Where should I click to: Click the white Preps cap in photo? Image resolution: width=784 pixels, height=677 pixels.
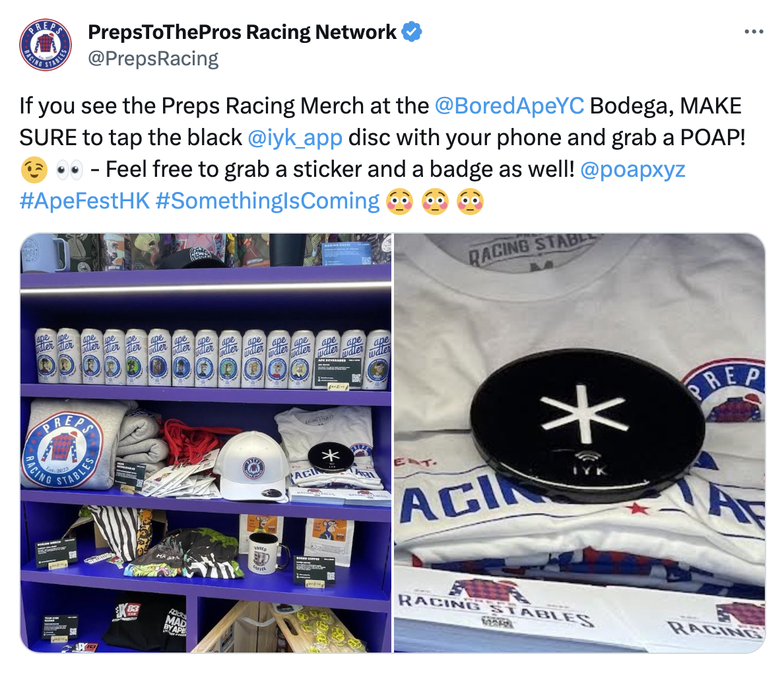(251, 466)
